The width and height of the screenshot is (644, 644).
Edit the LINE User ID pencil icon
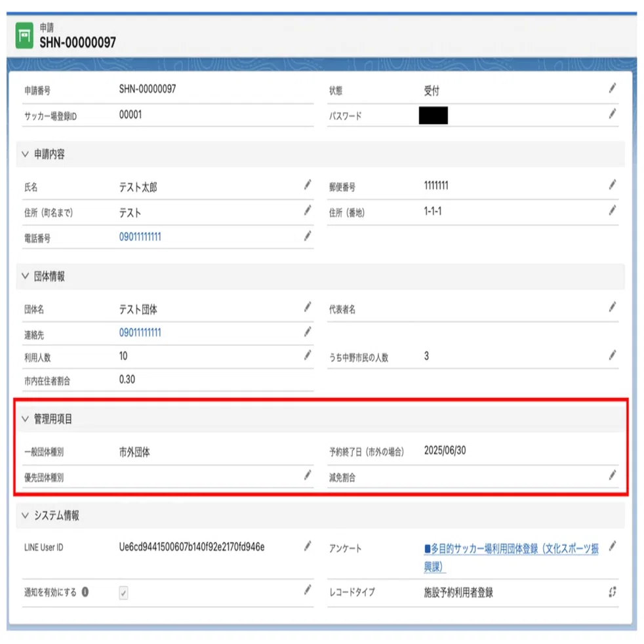(x=308, y=546)
